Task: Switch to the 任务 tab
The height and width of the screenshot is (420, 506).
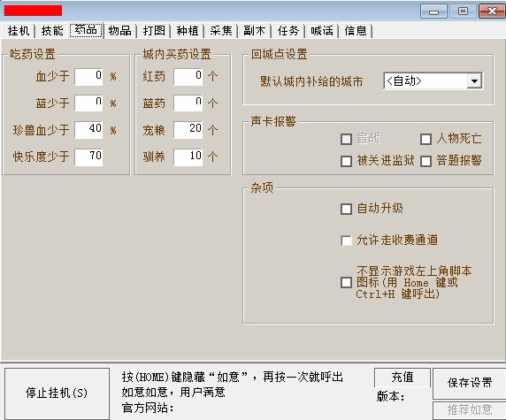Action: [x=288, y=31]
